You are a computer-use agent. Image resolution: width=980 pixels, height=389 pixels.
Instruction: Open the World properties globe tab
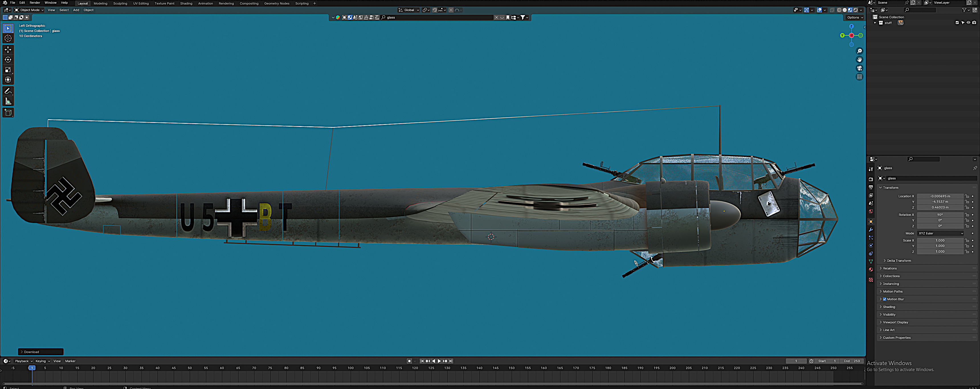[871, 211]
